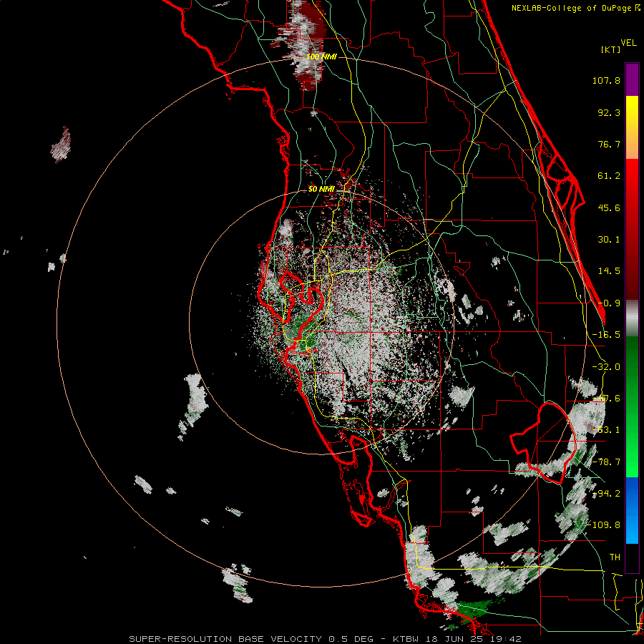Select the -16.5 scale value
644x644 pixels.
coord(606,335)
